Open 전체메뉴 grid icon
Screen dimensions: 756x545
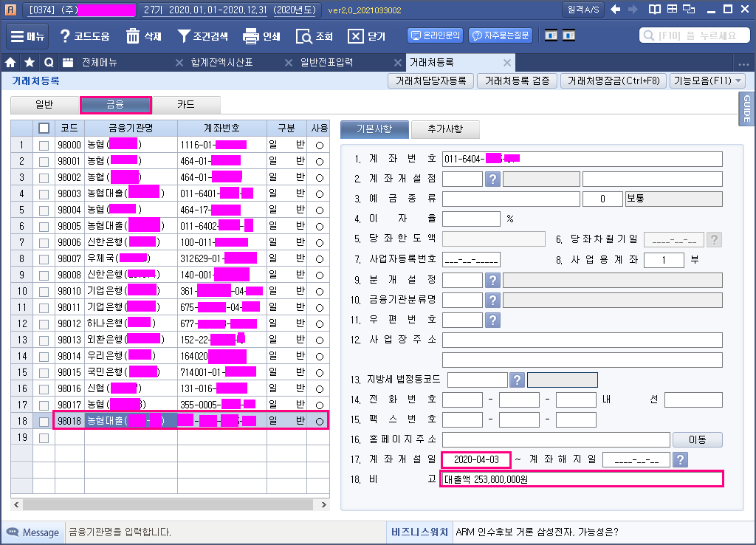point(67,62)
